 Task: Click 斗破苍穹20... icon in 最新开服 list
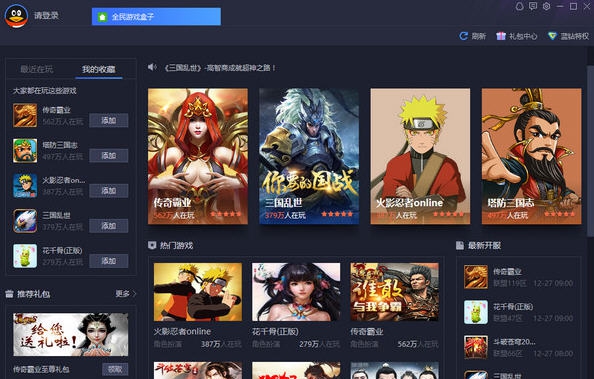pos(476,347)
